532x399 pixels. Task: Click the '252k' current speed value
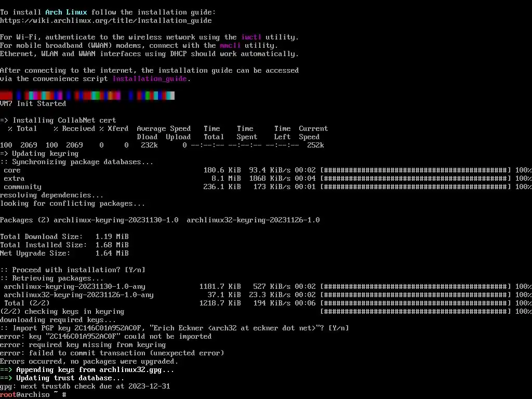(315, 145)
